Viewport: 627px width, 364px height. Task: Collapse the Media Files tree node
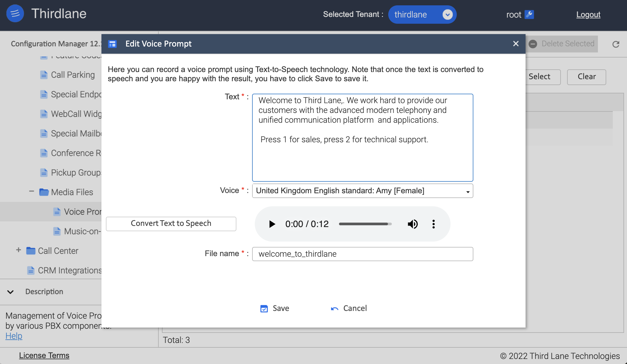tap(31, 191)
